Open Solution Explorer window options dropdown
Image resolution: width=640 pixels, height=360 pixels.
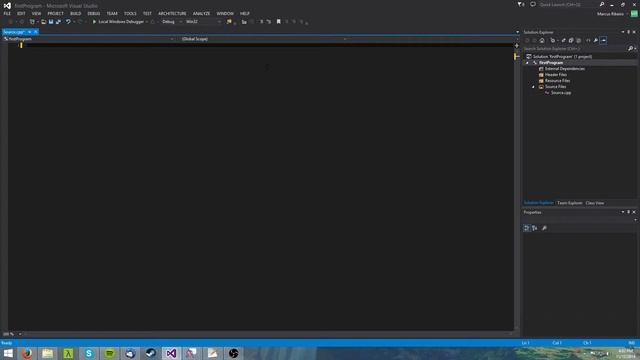click(x=623, y=32)
